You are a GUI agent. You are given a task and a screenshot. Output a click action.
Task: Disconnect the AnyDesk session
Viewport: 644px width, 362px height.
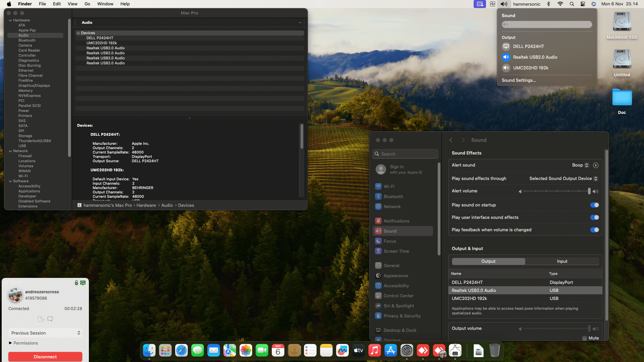pos(45,357)
